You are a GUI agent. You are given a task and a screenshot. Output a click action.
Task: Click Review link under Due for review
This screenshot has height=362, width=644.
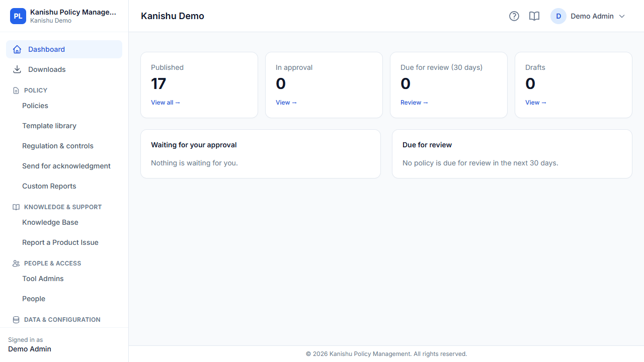point(414,103)
